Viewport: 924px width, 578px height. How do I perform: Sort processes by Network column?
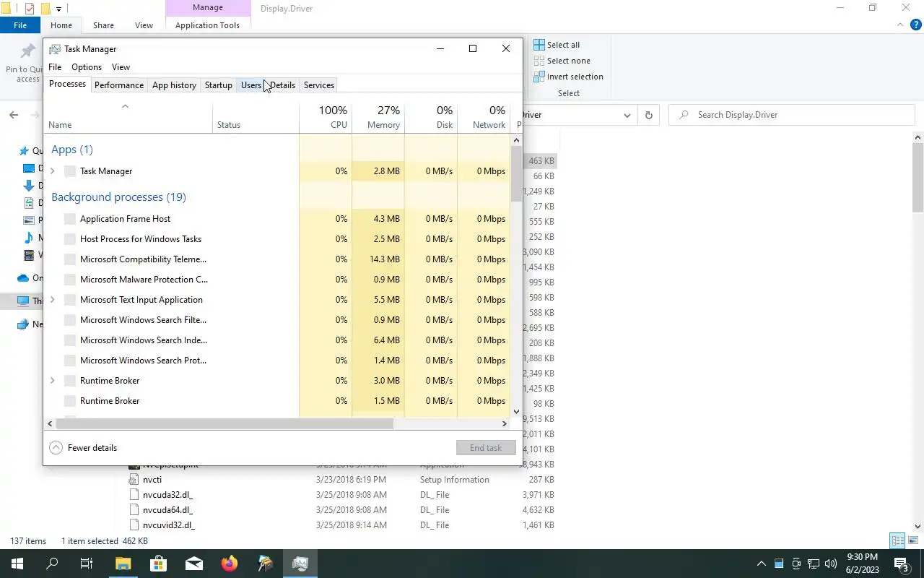tap(484, 117)
